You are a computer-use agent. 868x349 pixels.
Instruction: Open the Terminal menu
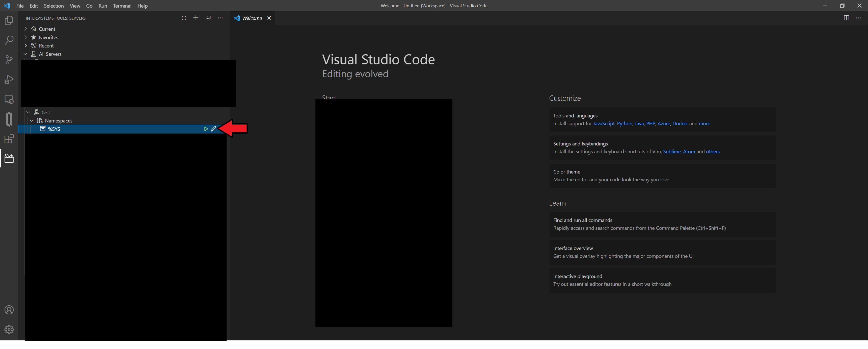tap(122, 6)
